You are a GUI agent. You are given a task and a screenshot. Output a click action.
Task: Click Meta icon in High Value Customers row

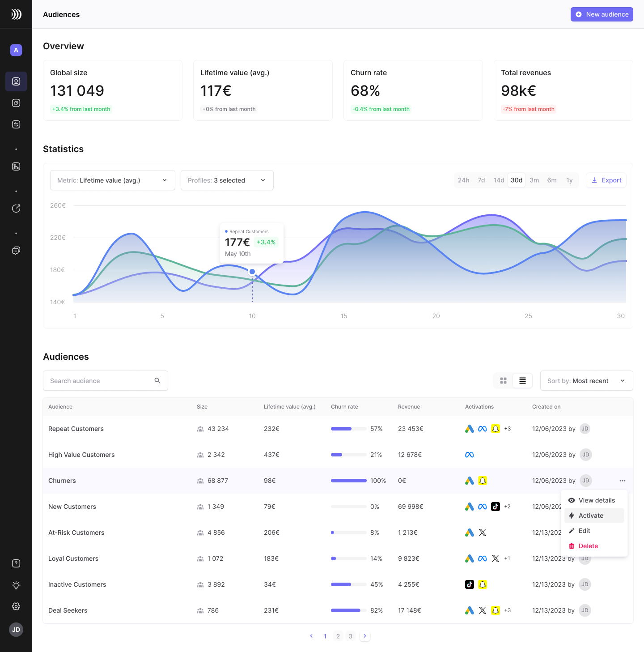[x=470, y=455]
